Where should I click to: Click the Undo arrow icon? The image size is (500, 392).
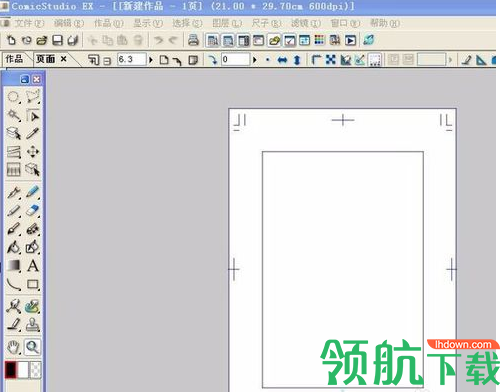coord(158,41)
